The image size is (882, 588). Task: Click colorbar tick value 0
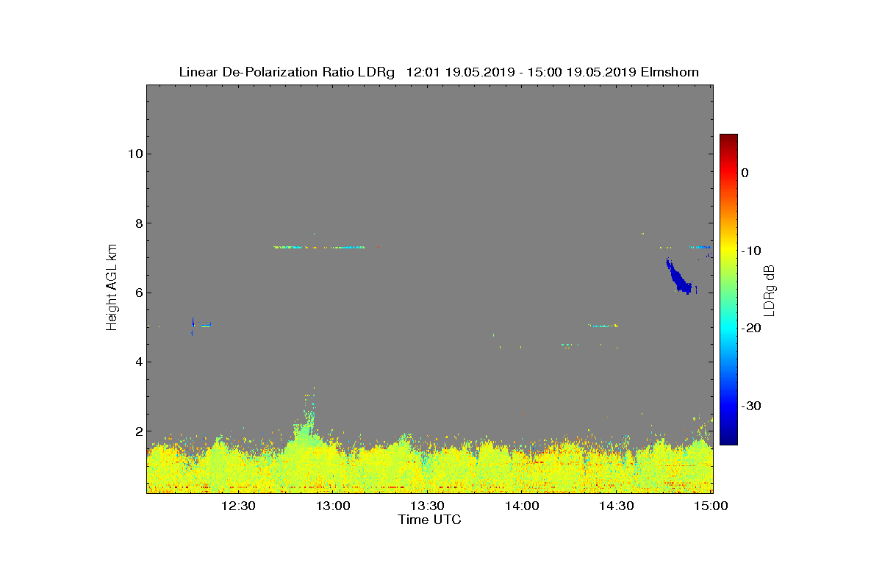(x=745, y=173)
